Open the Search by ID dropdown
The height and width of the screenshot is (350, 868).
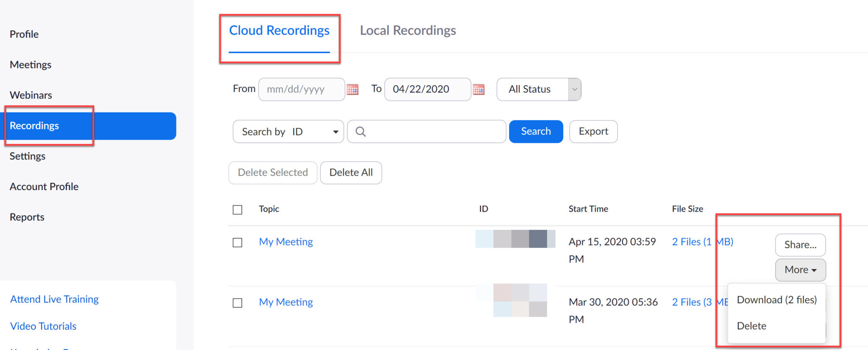point(288,132)
